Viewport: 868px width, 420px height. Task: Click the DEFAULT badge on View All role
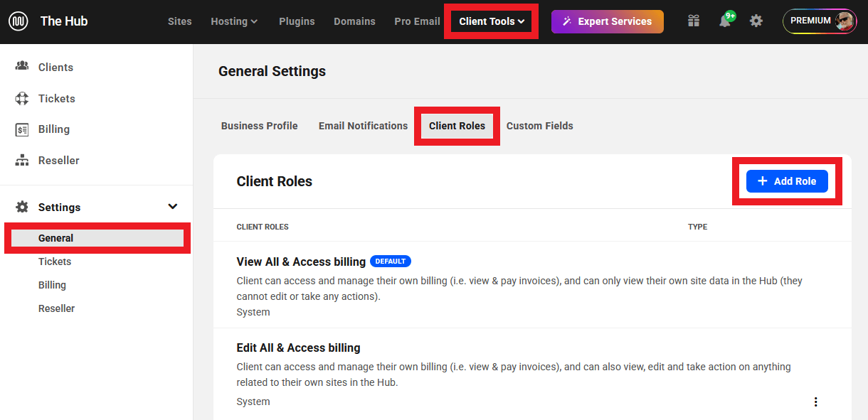[391, 262]
